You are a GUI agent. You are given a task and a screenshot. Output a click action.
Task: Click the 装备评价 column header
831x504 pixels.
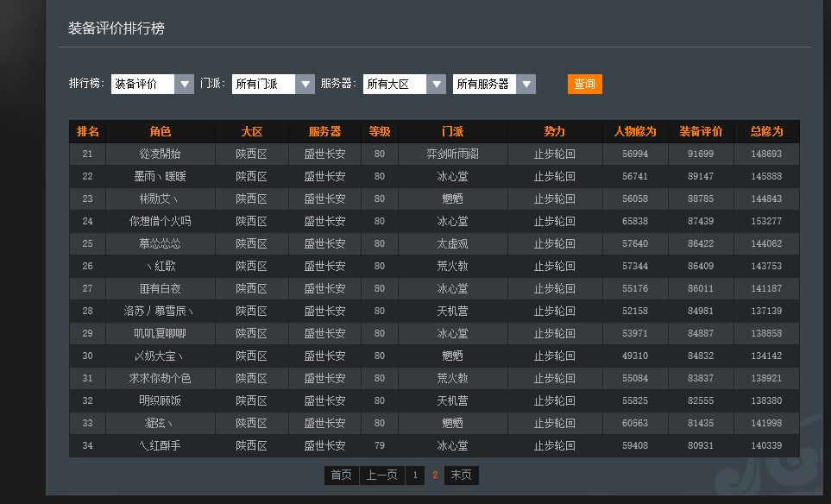click(x=701, y=131)
